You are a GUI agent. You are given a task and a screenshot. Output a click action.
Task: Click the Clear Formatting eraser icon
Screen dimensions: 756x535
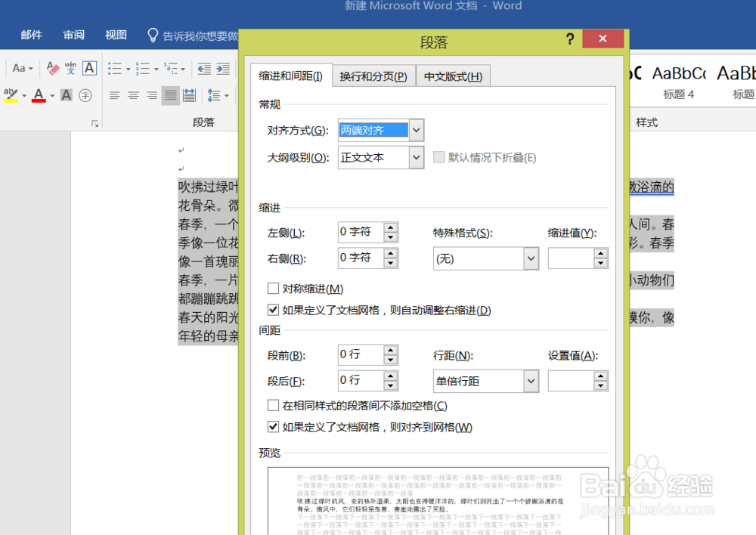tap(53, 68)
